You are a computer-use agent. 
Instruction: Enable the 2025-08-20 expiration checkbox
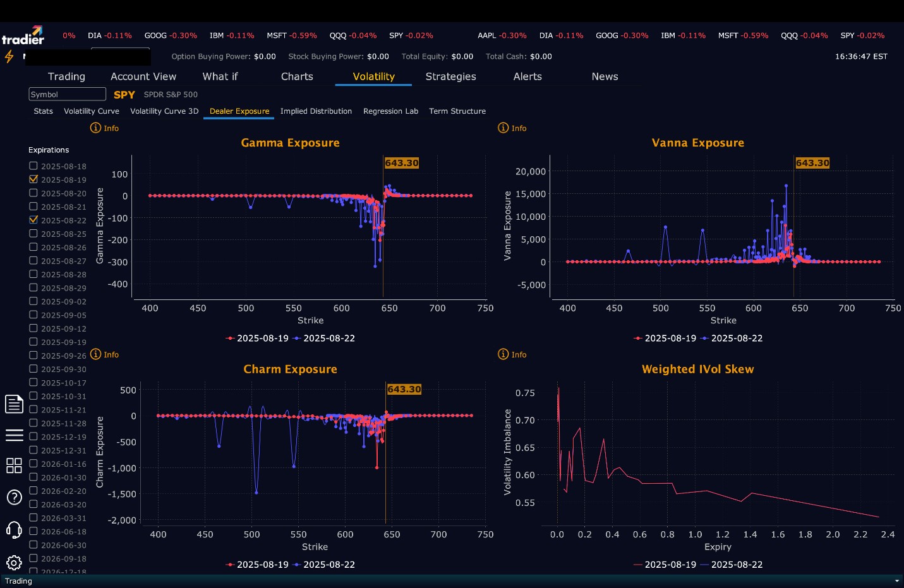(33, 193)
